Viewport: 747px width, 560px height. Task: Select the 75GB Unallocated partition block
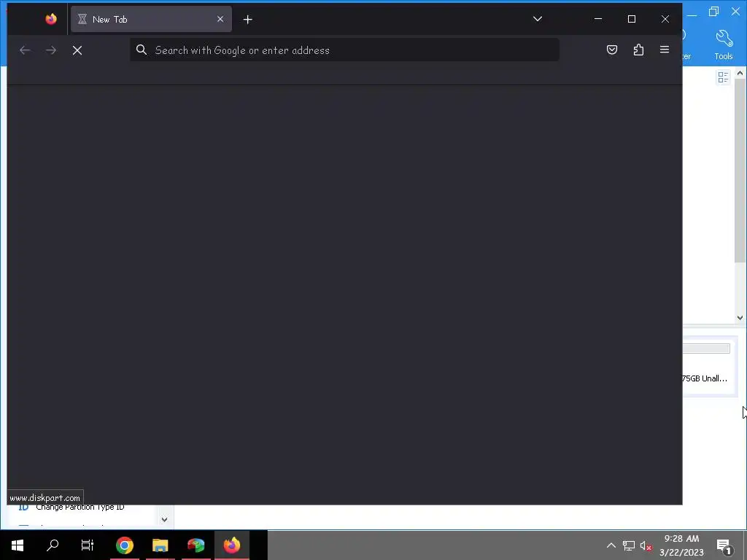click(711, 366)
